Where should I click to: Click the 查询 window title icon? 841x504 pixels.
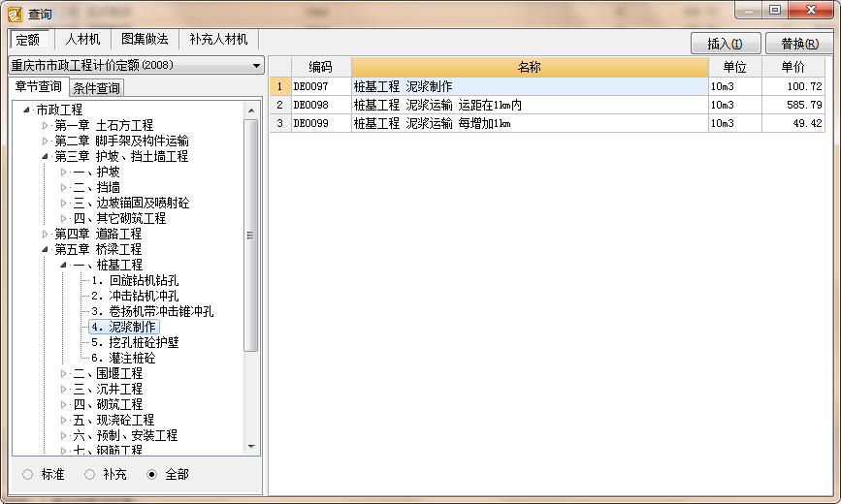click(15, 14)
